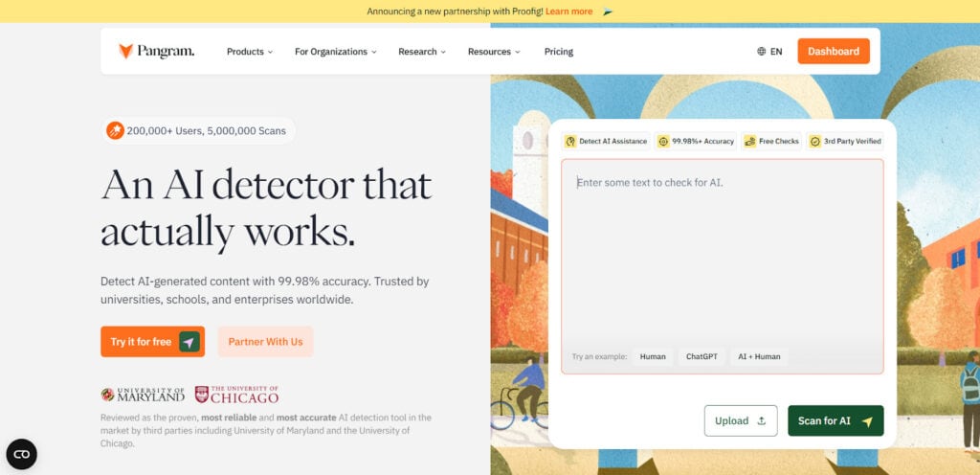
Task: Click the Free Checks badge icon
Action: coord(750,142)
